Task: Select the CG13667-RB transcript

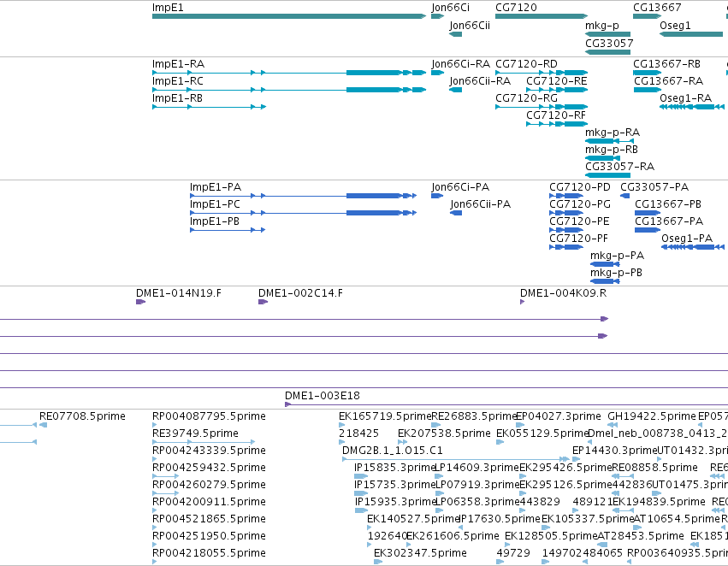Action: [x=648, y=73]
